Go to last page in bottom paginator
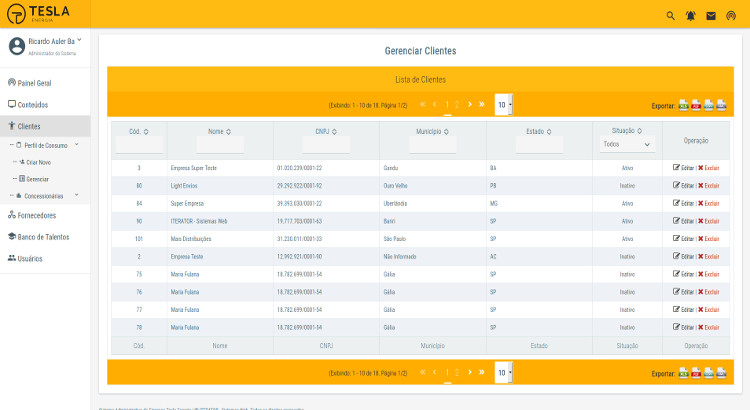 (x=482, y=372)
